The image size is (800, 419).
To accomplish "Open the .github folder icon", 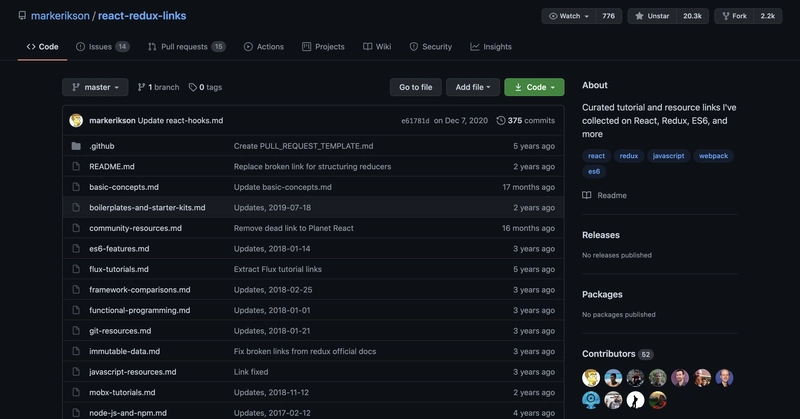I will pyautogui.click(x=76, y=146).
